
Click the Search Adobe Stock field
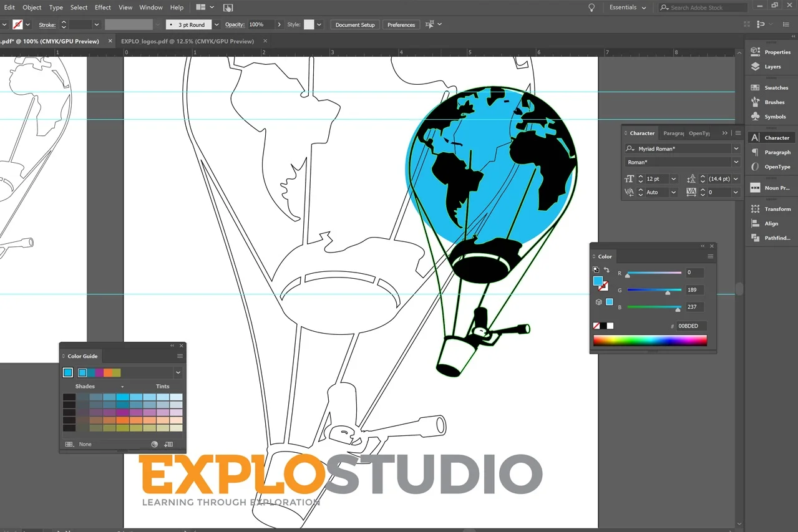(703, 7)
